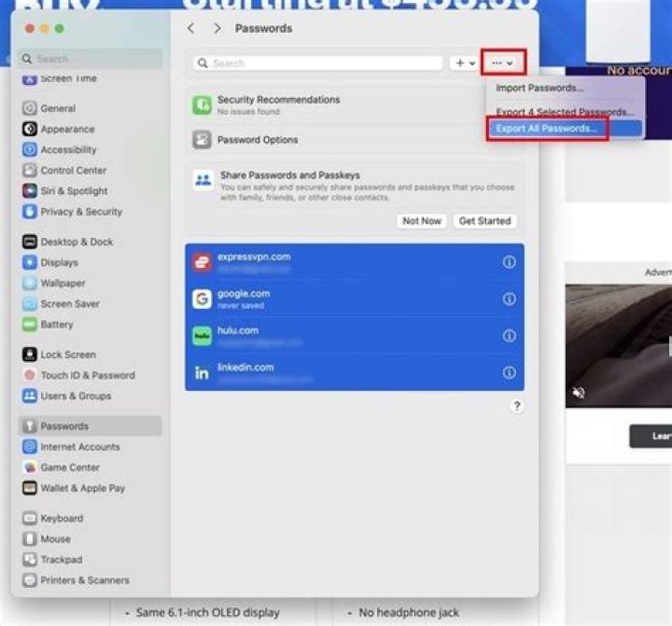The width and height of the screenshot is (672, 626).
Task: Focus the Passwords search field
Action: click(x=318, y=63)
